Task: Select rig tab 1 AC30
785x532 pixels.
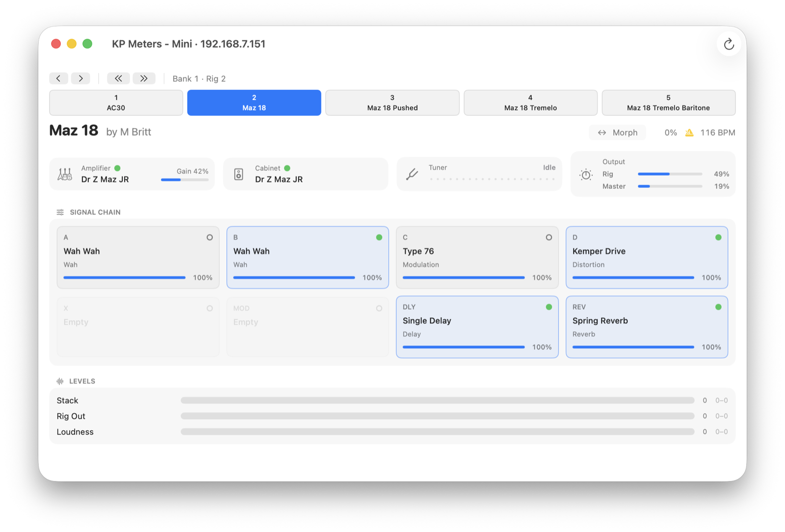Action: click(x=116, y=103)
